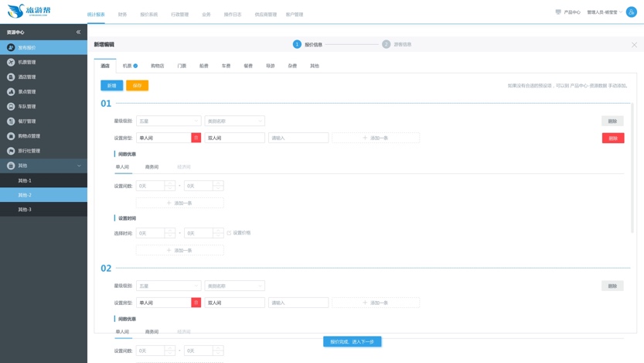The image size is (644, 363).
Task: Go to 景点管理 sidebar item
Action: [x=27, y=91]
